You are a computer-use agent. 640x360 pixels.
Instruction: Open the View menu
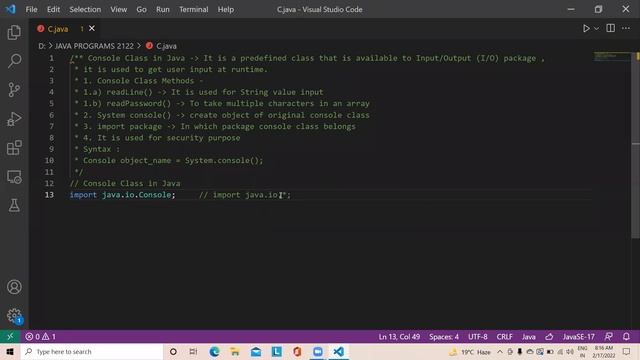pos(118,9)
